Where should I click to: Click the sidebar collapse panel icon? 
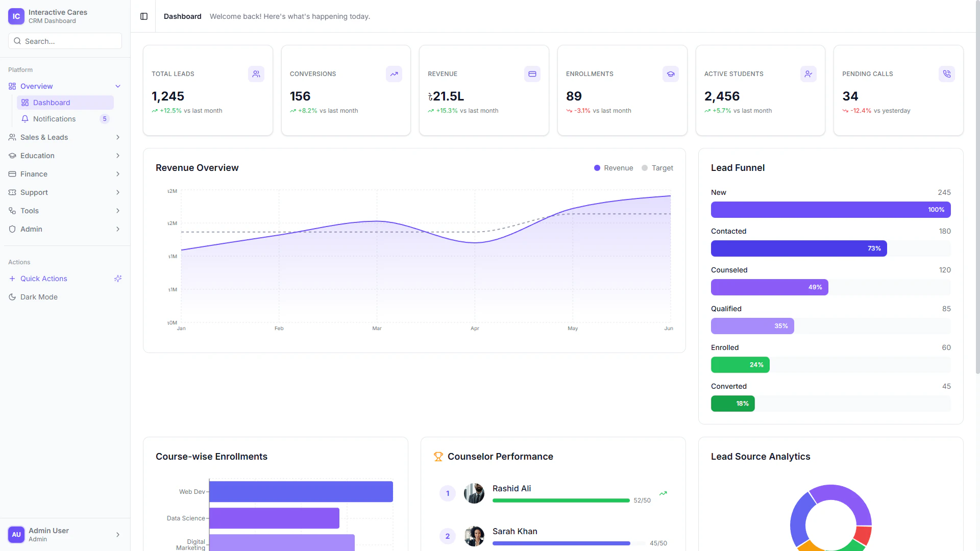pos(144,16)
